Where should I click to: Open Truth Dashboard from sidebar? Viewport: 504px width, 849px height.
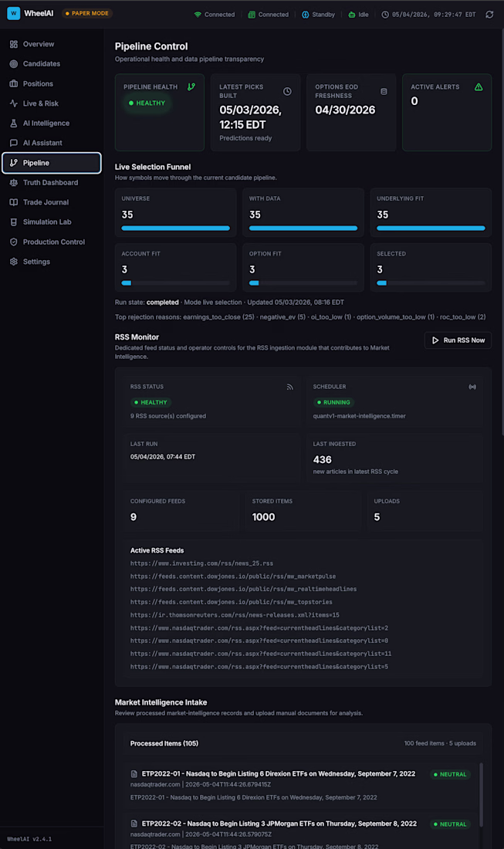click(x=52, y=182)
